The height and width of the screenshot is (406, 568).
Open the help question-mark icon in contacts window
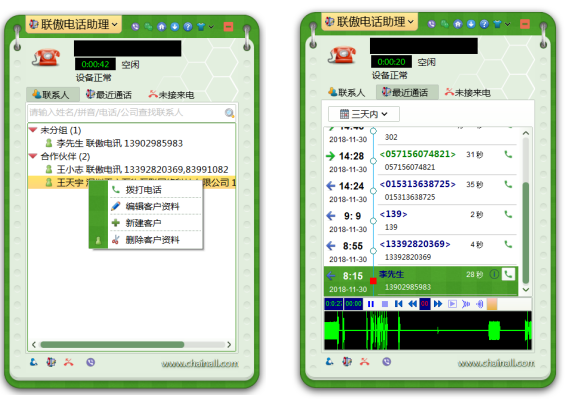pos(188,26)
